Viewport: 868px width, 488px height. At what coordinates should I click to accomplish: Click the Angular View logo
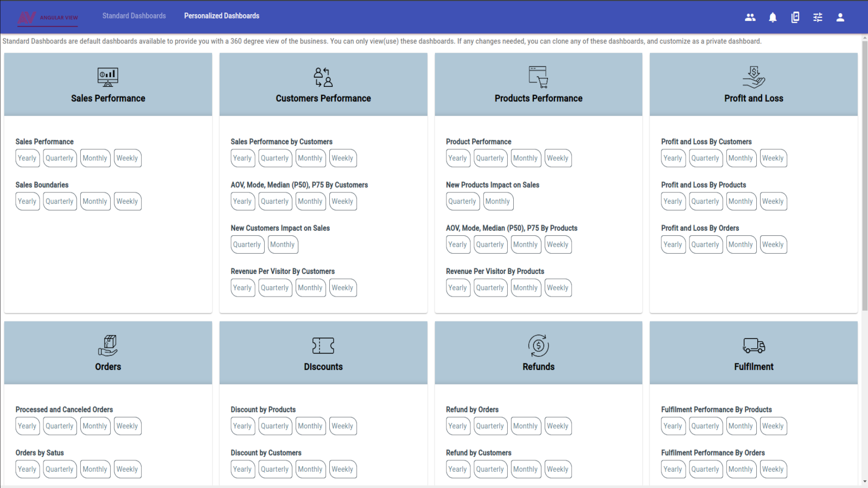pos(48,18)
